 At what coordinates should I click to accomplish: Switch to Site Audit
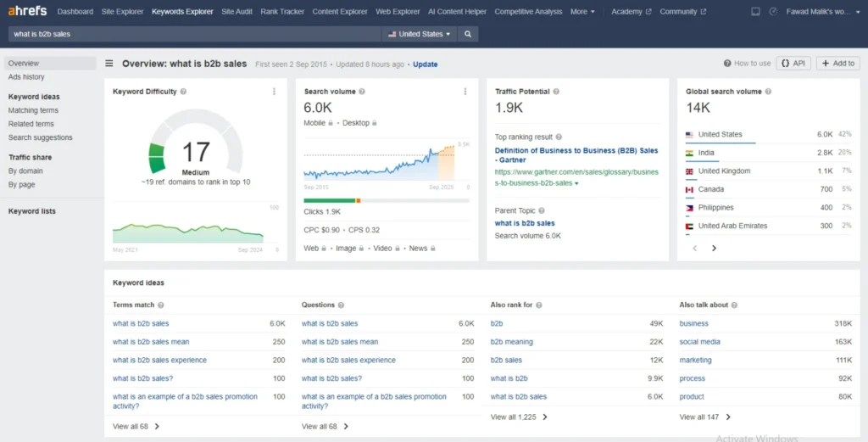[237, 11]
